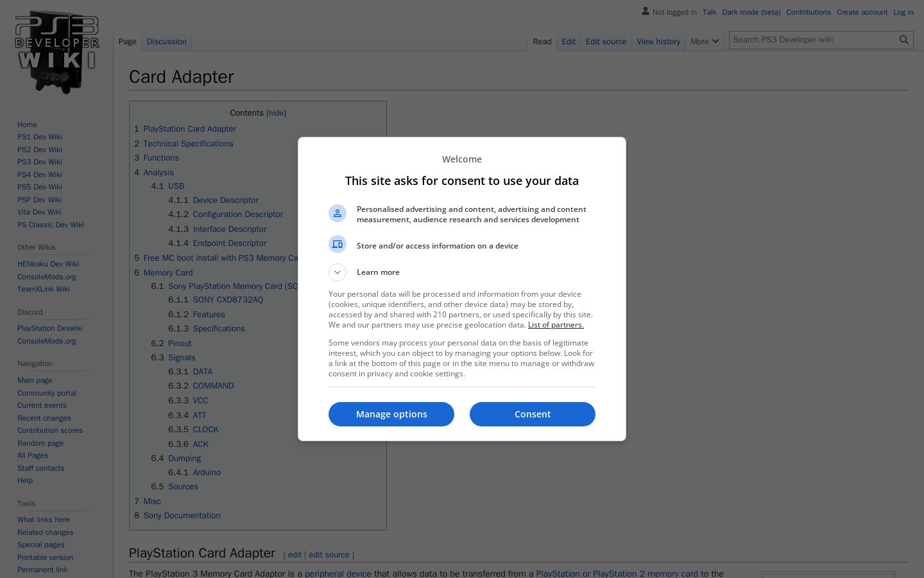The height and width of the screenshot is (578, 924).
Task: Click the Manage options button
Action: point(391,414)
